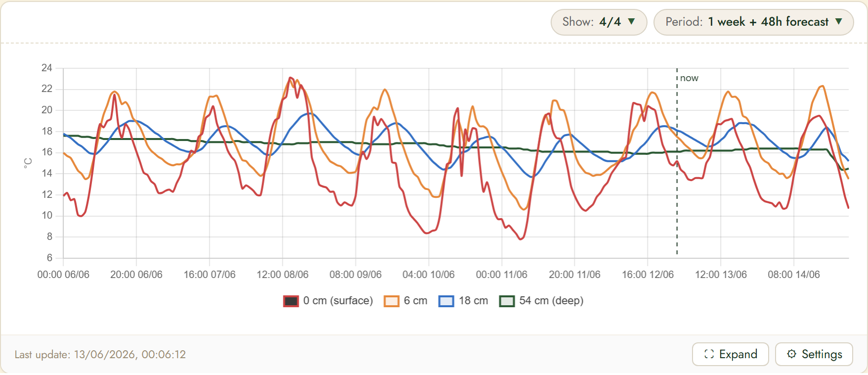Click the 16:00 12/06 axis label
The image size is (868, 375).
(x=648, y=275)
